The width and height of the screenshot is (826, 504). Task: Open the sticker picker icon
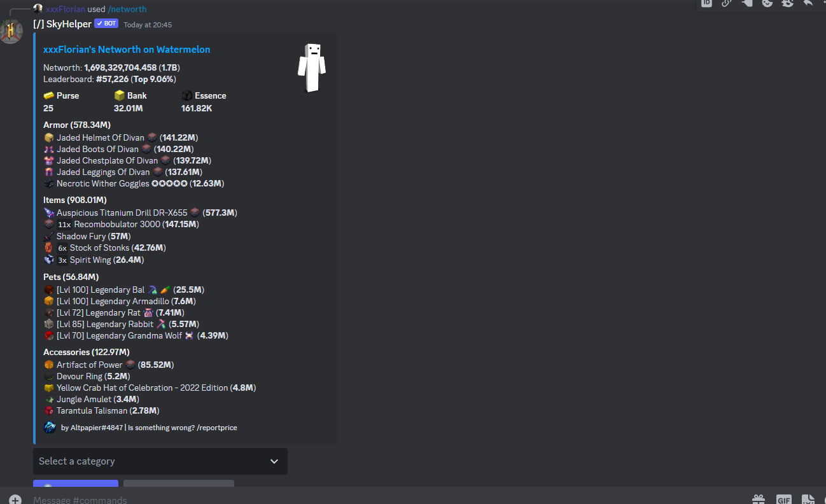point(808,500)
